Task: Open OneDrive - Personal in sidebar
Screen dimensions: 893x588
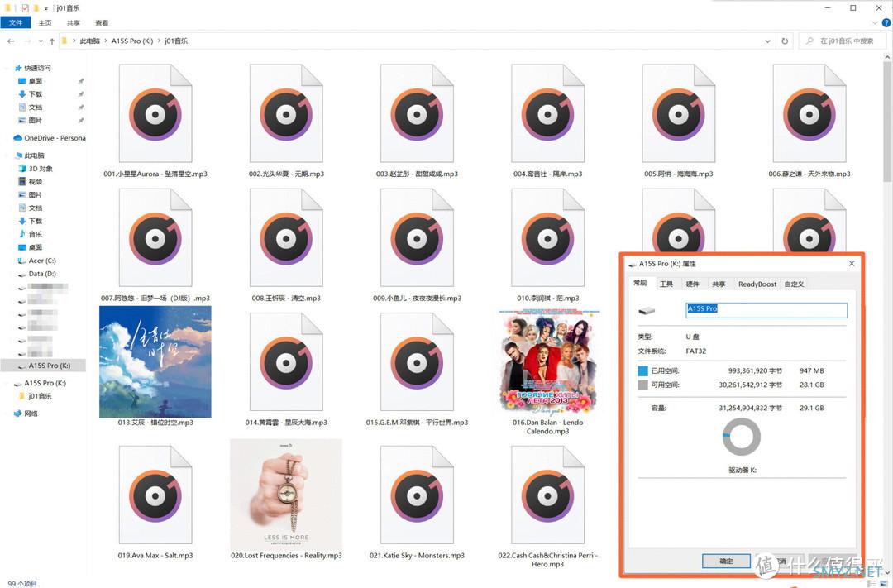Action: point(49,138)
